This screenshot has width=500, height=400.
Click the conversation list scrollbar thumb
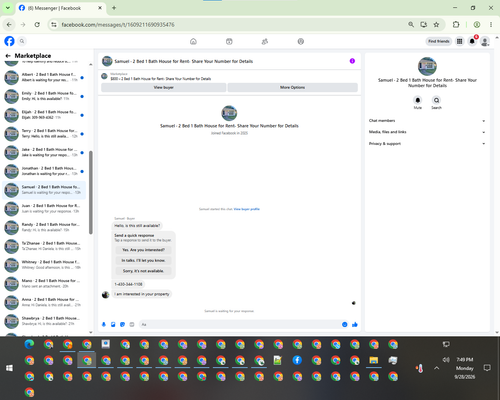91,192
